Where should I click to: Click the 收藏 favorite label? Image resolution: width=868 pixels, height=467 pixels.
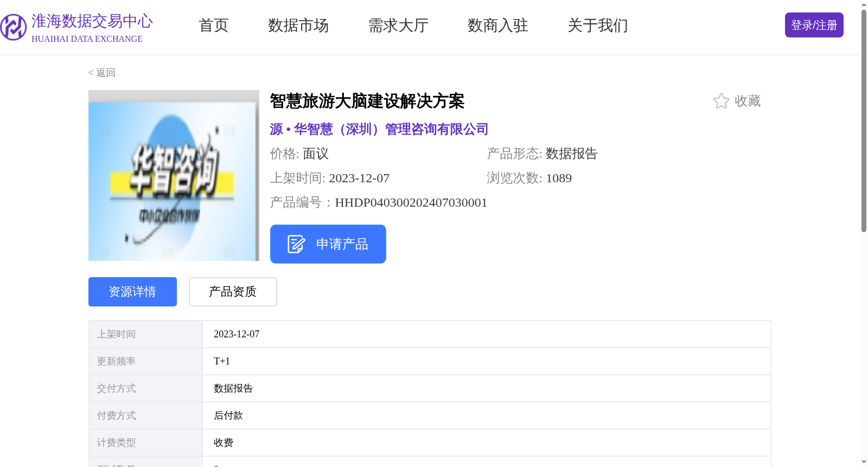[748, 101]
